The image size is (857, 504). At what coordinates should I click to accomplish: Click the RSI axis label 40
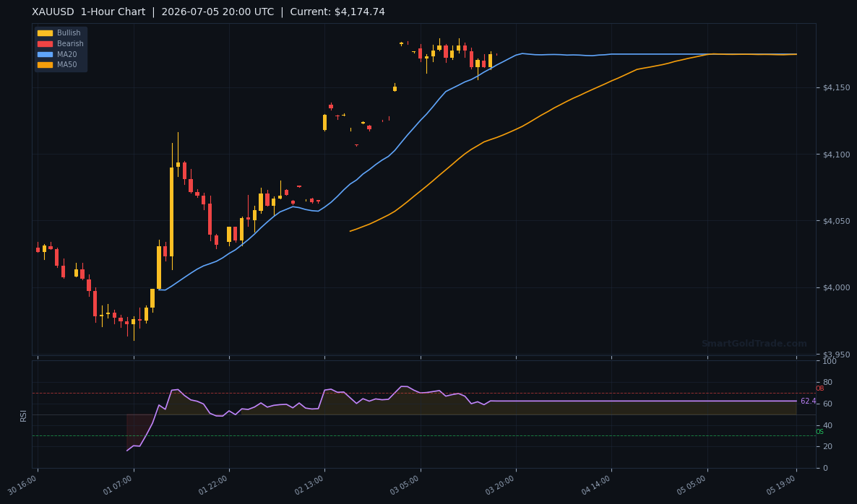click(x=827, y=426)
